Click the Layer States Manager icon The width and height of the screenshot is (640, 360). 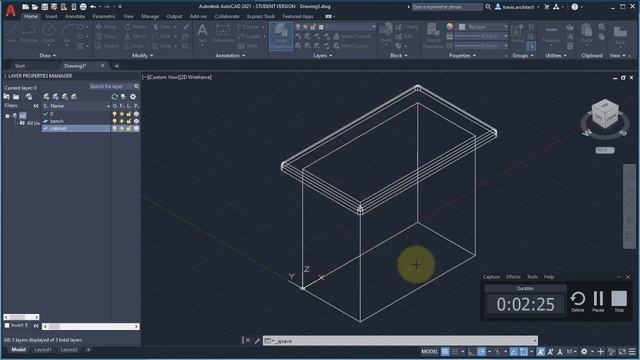[x=29, y=97]
